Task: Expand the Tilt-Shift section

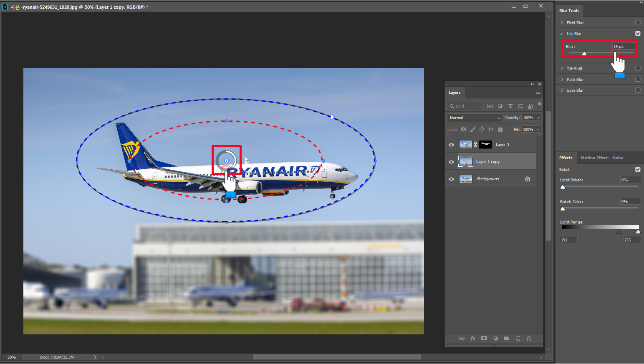Action: pos(562,68)
